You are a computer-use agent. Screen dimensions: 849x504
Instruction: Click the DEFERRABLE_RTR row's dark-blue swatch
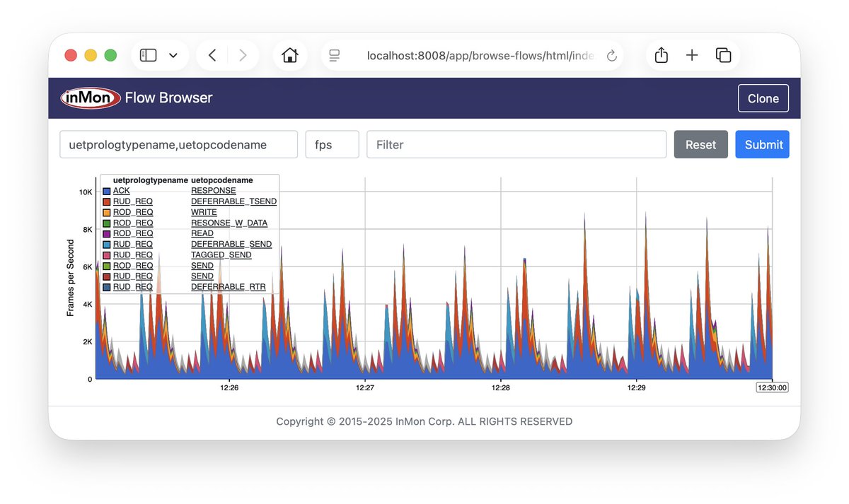106,287
